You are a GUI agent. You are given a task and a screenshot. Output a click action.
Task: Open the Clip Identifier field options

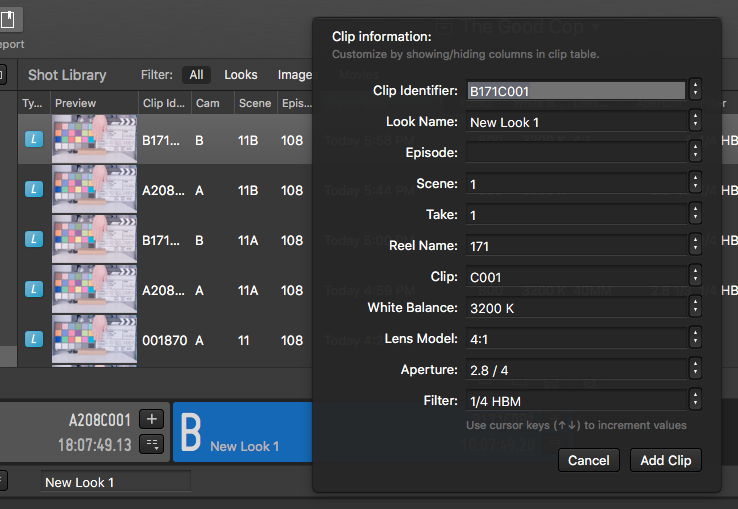pos(696,91)
